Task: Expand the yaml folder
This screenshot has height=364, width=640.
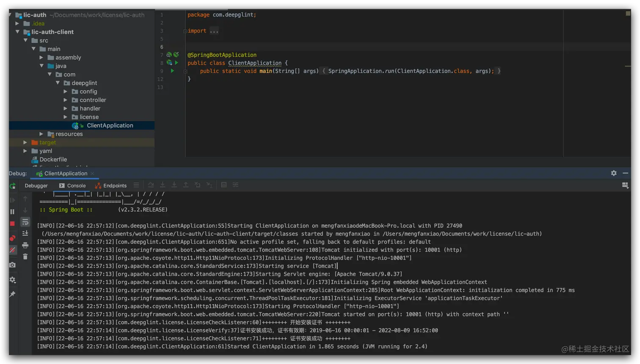Action: [25, 151]
